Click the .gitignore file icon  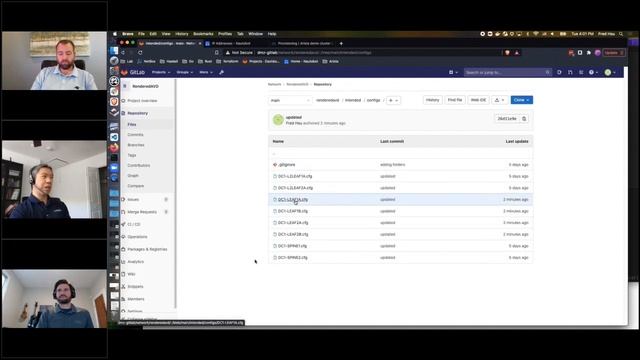click(x=275, y=164)
